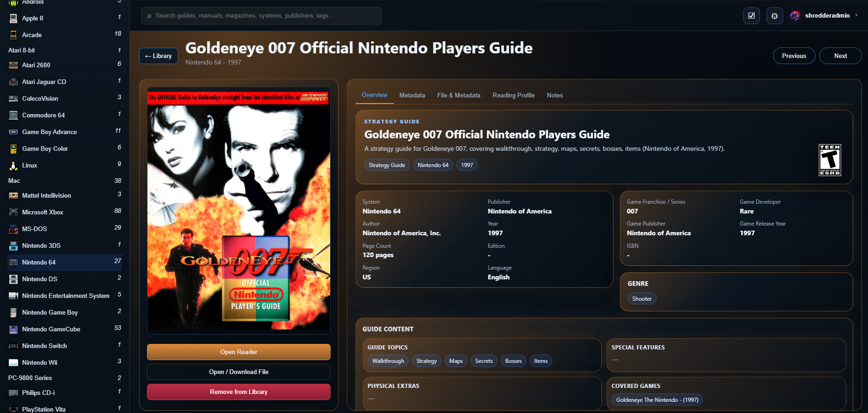Screen dimensions: 868x413
Task: Click the Game Boy Advance icon
Action: (13, 132)
